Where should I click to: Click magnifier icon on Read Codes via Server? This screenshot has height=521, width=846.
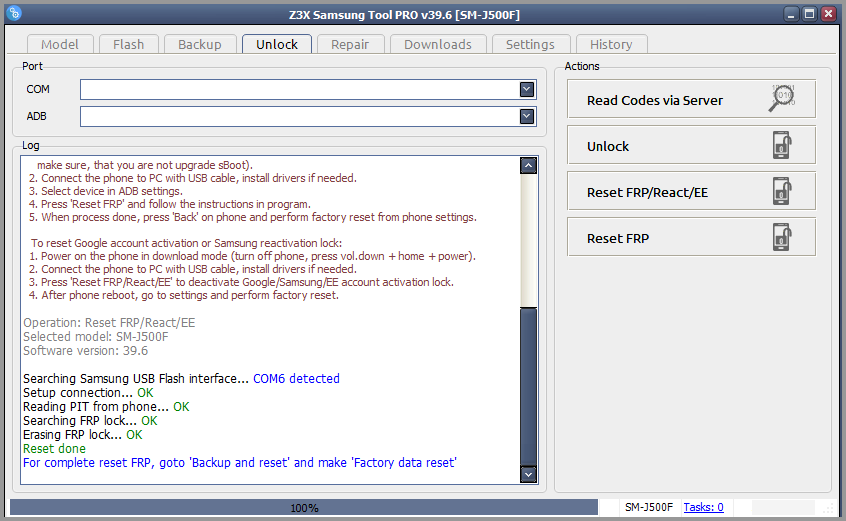coord(782,98)
